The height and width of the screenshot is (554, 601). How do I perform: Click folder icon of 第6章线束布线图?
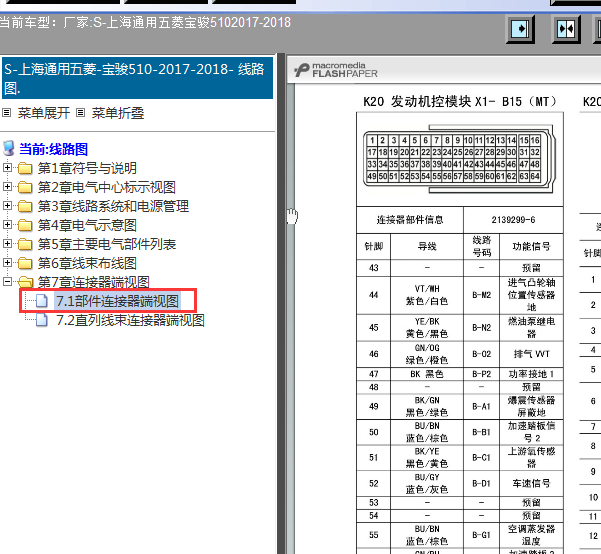point(25,263)
